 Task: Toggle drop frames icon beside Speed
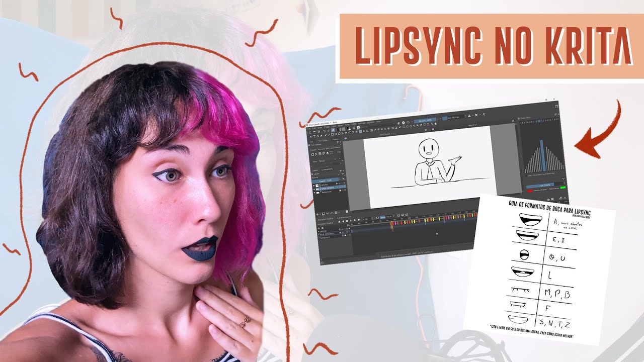[x=377, y=218]
